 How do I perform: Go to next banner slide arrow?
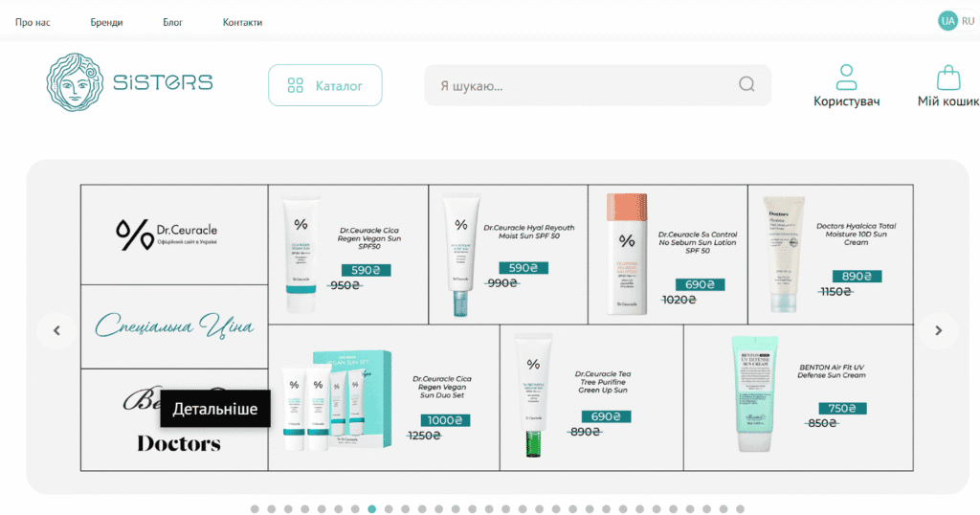click(938, 330)
